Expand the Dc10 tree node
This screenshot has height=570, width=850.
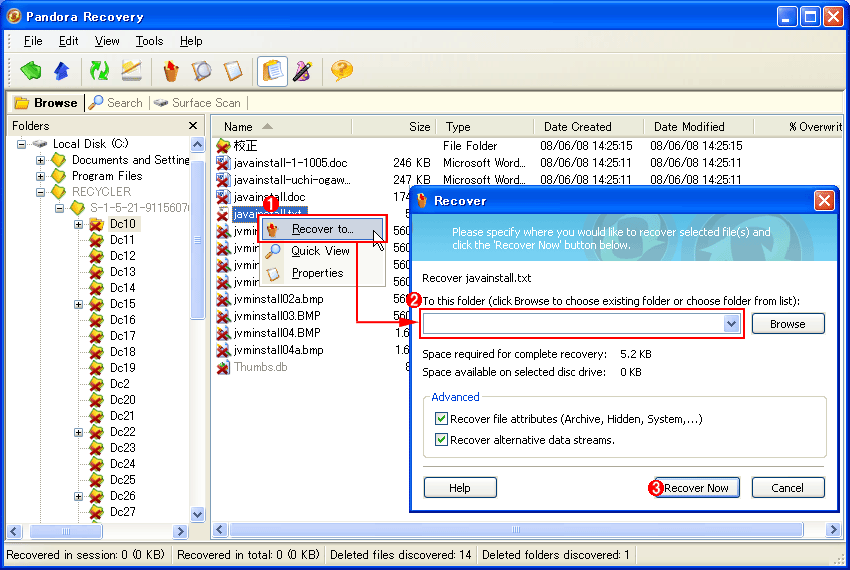click(x=79, y=224)
